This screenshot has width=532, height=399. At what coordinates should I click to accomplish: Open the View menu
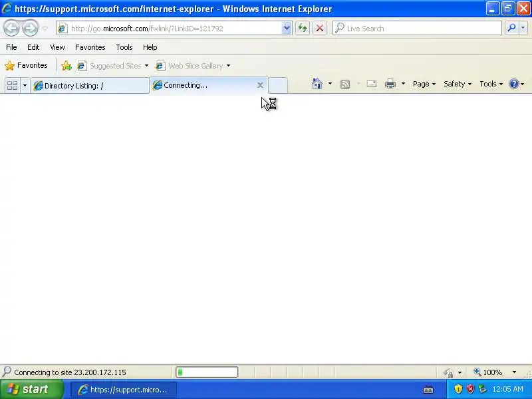point(57,47)
